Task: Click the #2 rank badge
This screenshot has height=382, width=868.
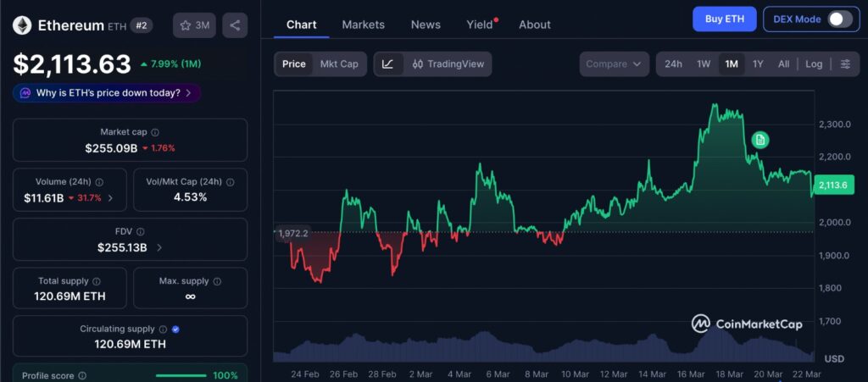Action: (142, 25)
